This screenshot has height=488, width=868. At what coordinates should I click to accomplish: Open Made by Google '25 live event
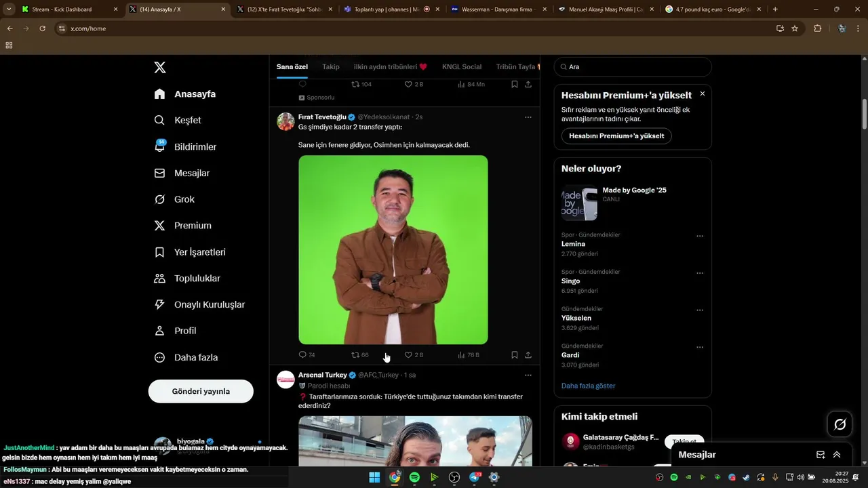632,203
